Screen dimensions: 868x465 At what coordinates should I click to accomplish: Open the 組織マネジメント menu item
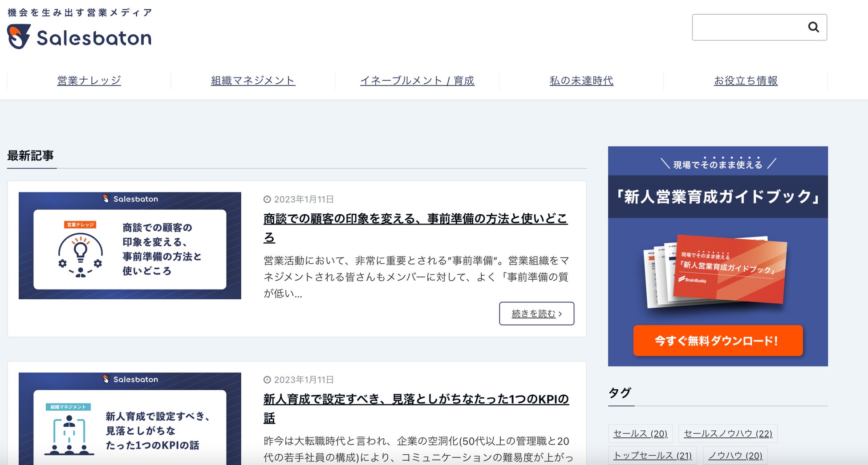253,81
